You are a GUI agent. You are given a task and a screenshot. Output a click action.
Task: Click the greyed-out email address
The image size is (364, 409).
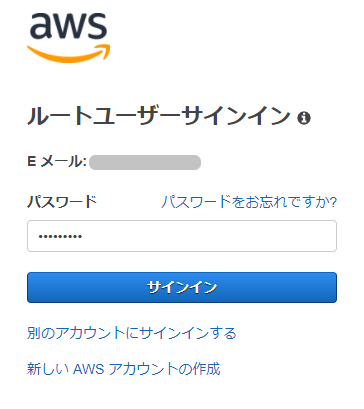pos(145,162)
